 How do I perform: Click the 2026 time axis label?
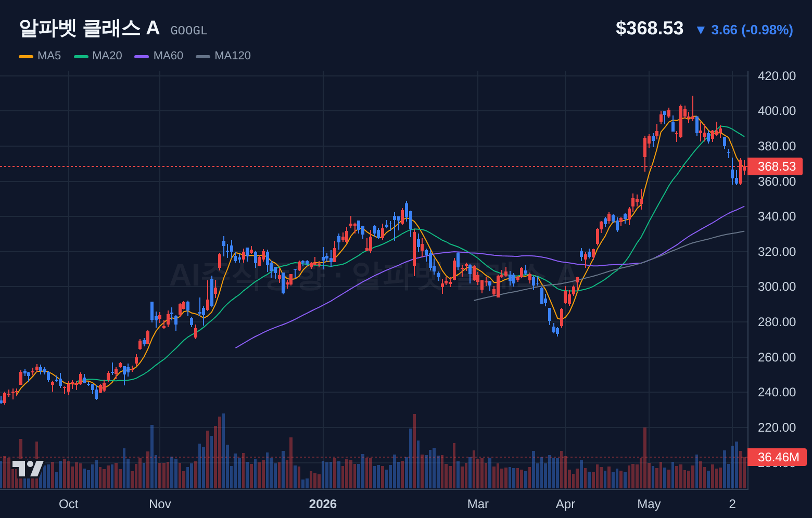point(323,504)
